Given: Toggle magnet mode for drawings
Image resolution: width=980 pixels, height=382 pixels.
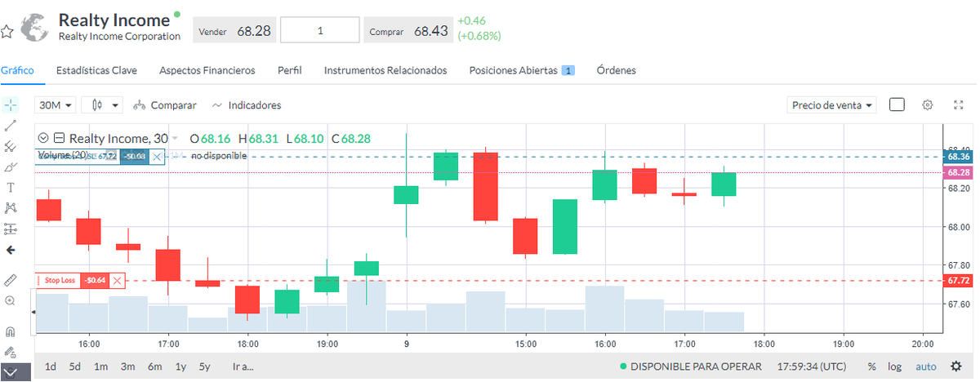Looking at the screenshot, I should pyautogui.click(x=11, y=331).
